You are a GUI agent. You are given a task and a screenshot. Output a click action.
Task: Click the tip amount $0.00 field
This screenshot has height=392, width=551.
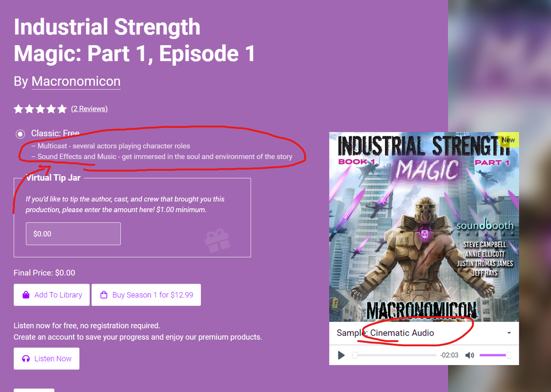73,234
